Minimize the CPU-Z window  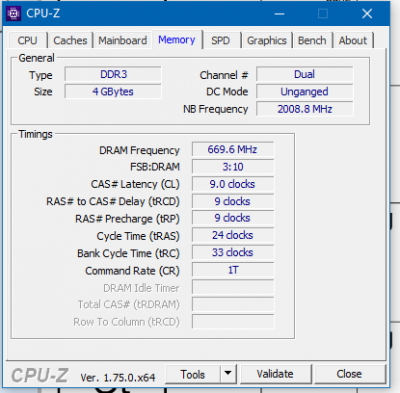point(279,14)
